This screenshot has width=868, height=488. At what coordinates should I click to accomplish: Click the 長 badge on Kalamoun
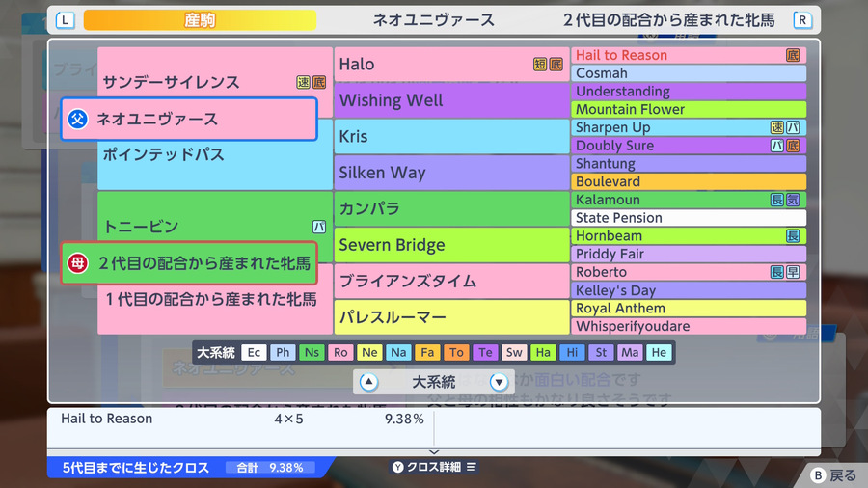(776, 200)
